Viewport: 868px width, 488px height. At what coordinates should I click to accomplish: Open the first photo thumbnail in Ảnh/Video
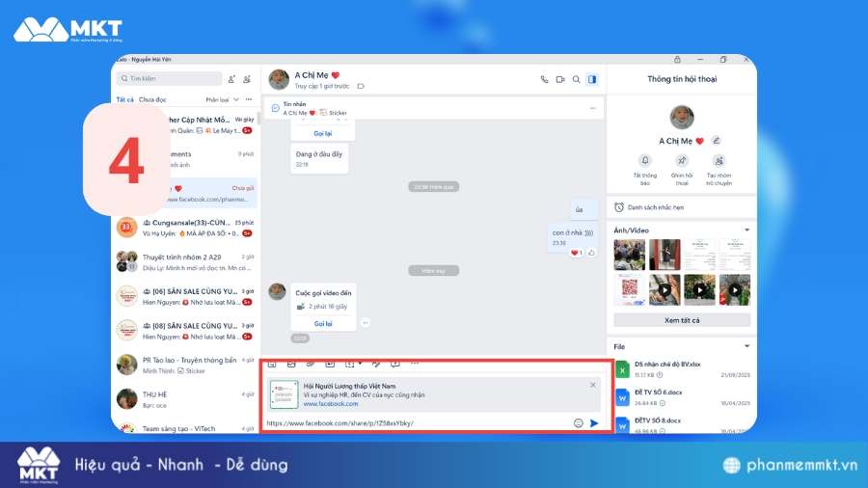(630, 255)
